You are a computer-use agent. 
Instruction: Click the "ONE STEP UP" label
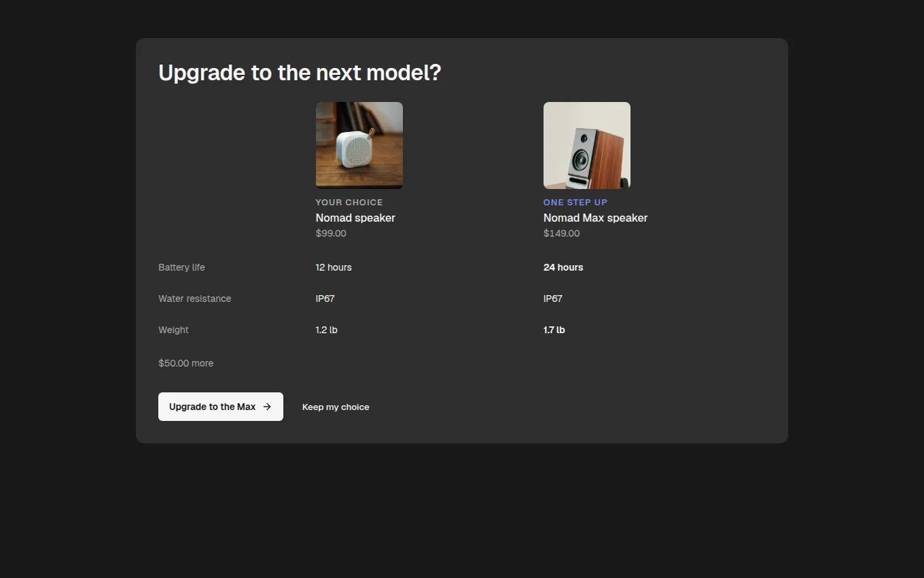click(575, 202)
